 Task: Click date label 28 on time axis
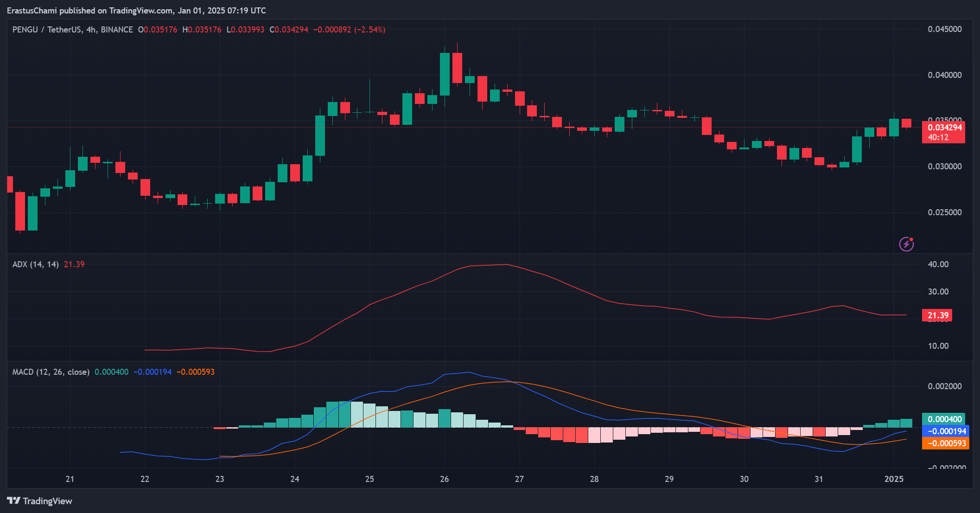click(594, 479)
